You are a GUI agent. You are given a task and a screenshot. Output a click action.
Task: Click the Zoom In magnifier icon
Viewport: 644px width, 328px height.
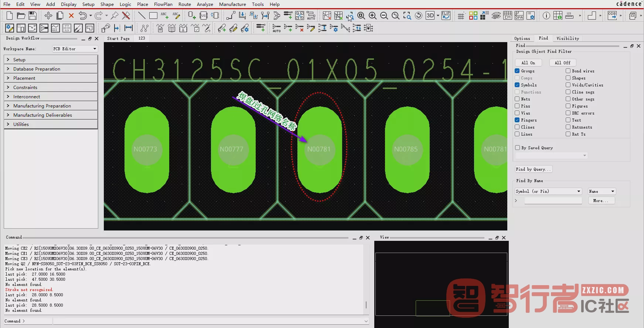[372, 16]
